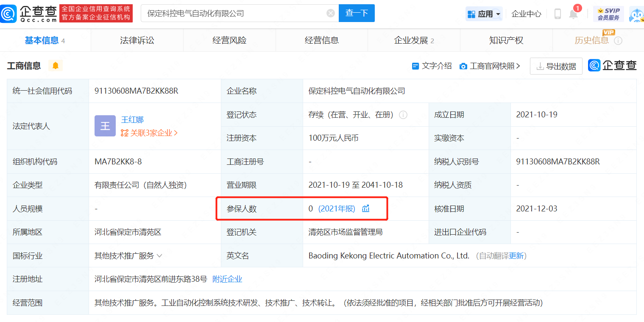This screenshot has height=322, width=644.
Task: Switch to the 企业发展 tab
Action: [x=414, y=40]
